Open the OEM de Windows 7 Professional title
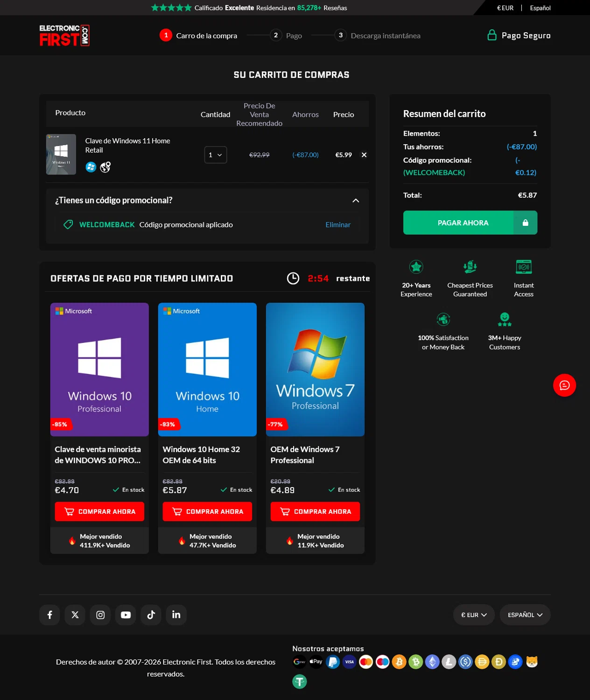Image resolution: width=590 pixels, height=700 pixels. pos(305,455)
